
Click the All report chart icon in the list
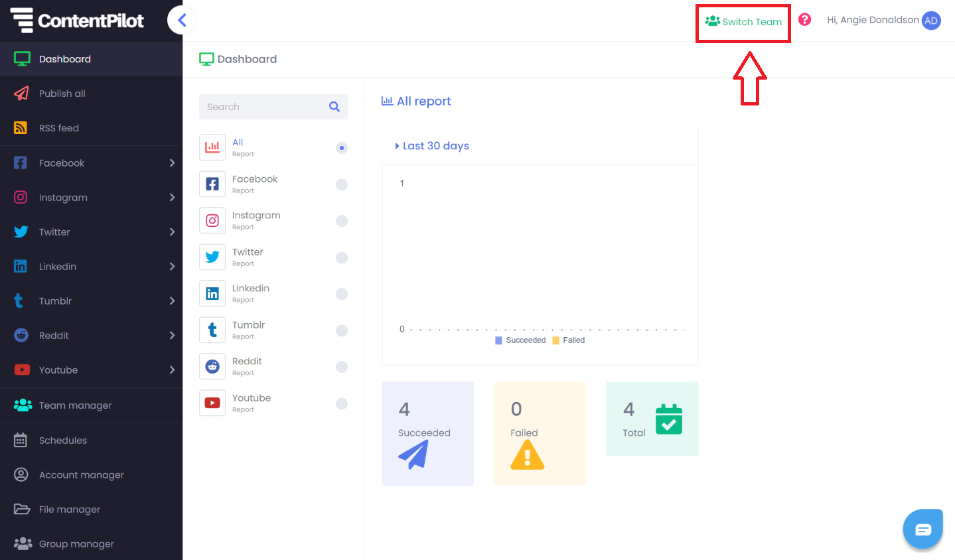point(212,147)
